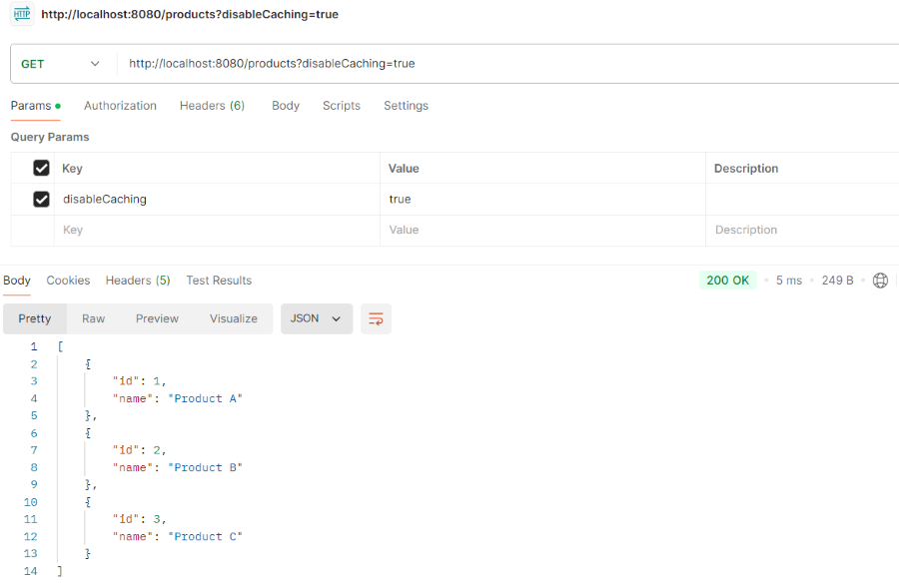Open the request Body tab
Viewport: 899px width, 588px height.
click(x=286, y=106)
